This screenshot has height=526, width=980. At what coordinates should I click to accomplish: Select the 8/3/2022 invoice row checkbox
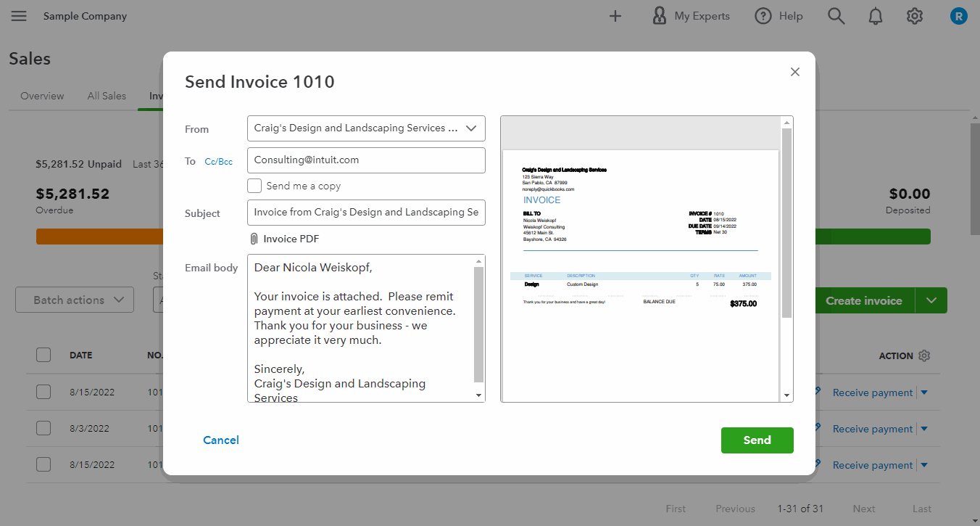pos(43,428)
